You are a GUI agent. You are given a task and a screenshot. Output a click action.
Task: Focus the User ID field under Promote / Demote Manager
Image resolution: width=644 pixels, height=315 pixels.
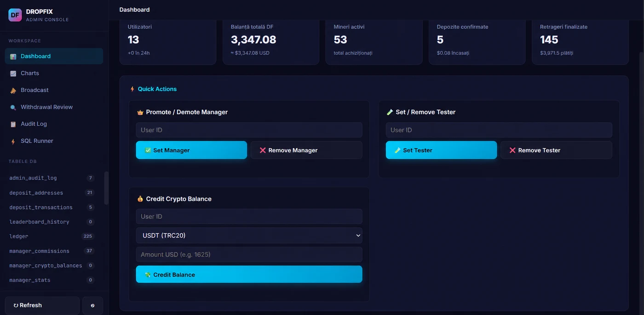249,130
